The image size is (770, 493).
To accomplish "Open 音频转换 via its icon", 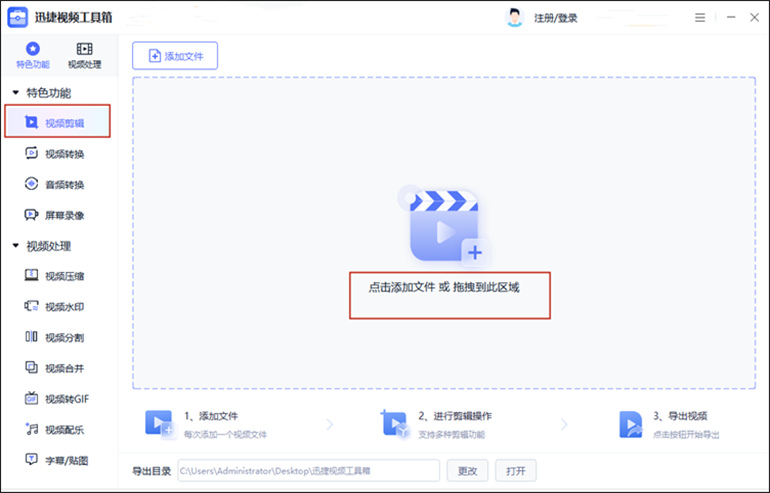I will [x=31, y=184].
